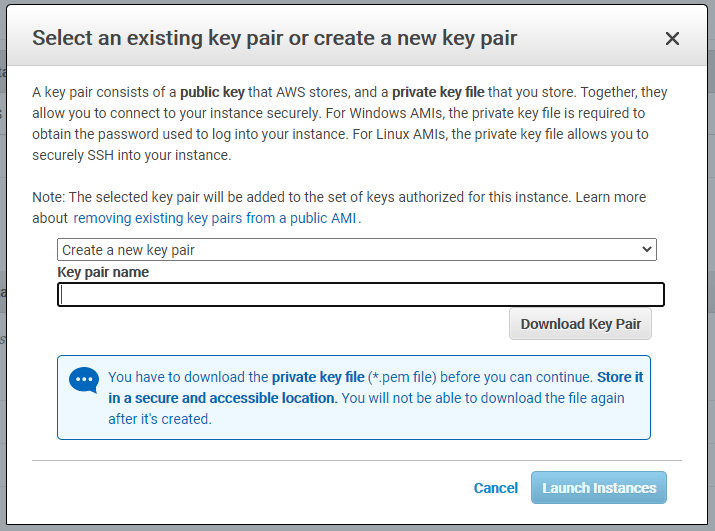
Task: Click the blue speech bubble info icon
Action: (x=84, y=380)
